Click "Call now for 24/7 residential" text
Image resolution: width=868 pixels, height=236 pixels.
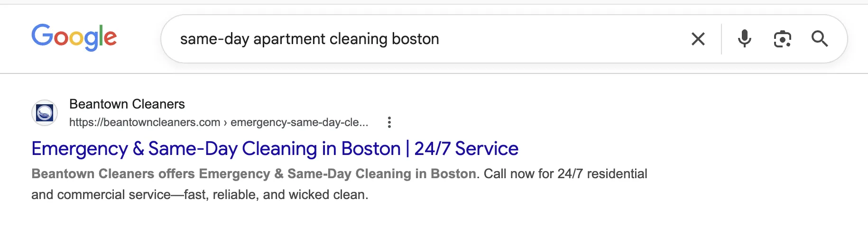tap(565, 174)
